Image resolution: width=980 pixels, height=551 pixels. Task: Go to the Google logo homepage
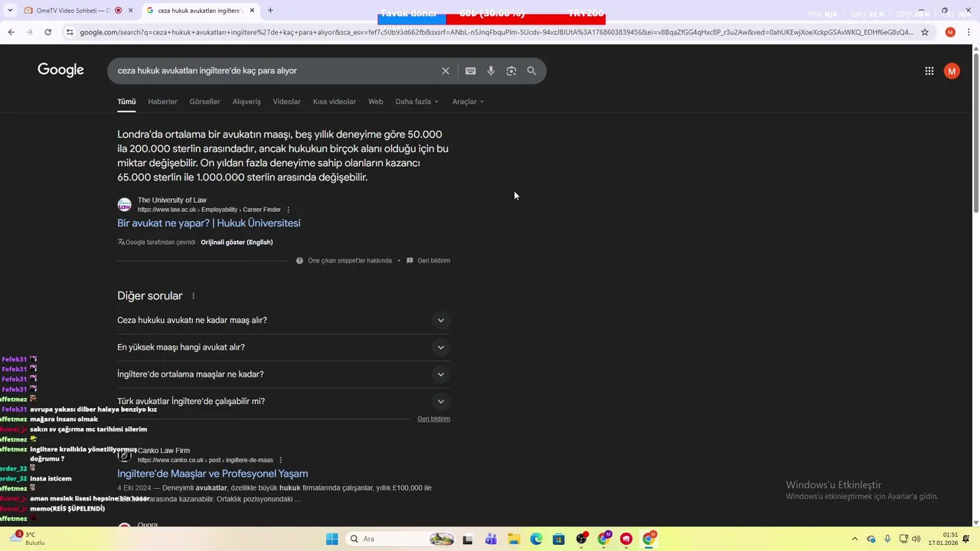[60, 70]
